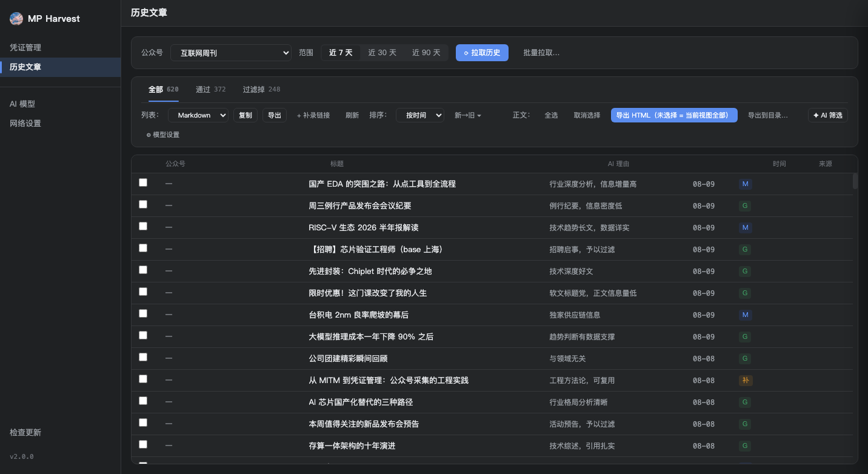Click the 导出 button next to 复制
This screenshot has width=868, height=474.
point(275,115)
